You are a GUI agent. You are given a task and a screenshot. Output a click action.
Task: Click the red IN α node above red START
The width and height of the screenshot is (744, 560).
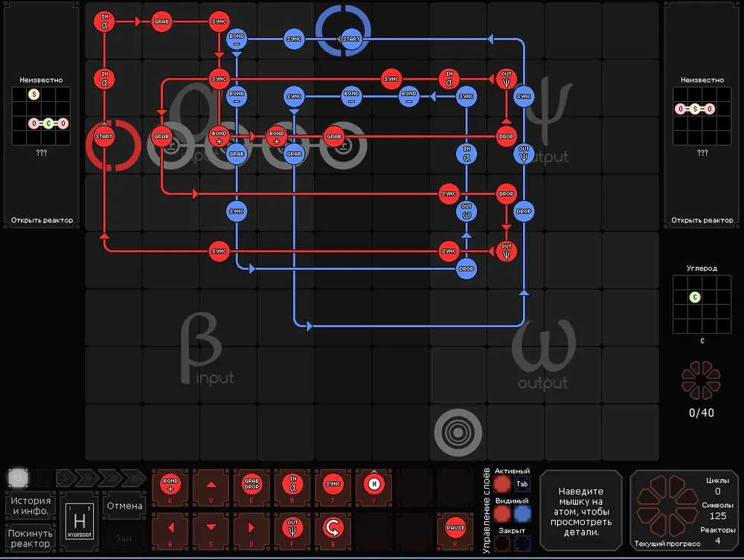104,79
